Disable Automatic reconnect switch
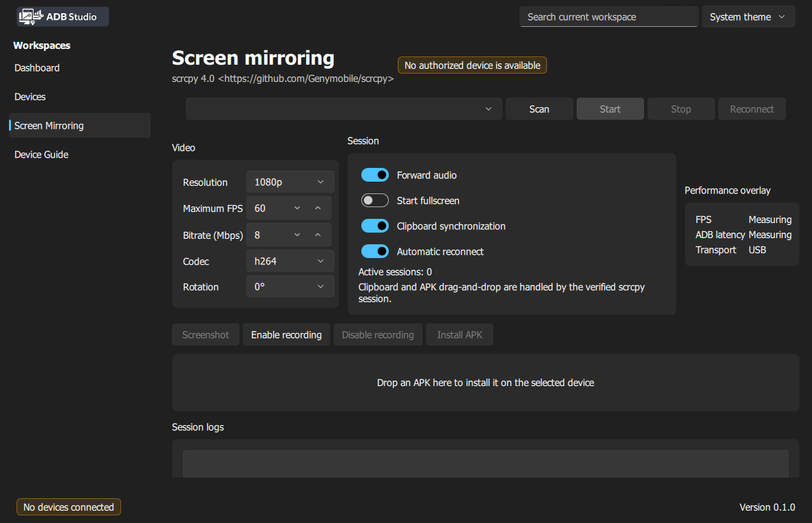The width and height of the screenshot is (812, 523). [374, 251]
